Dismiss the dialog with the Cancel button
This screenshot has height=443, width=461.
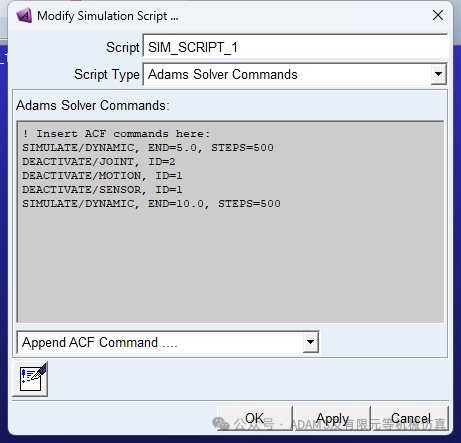tap(411, 418)
